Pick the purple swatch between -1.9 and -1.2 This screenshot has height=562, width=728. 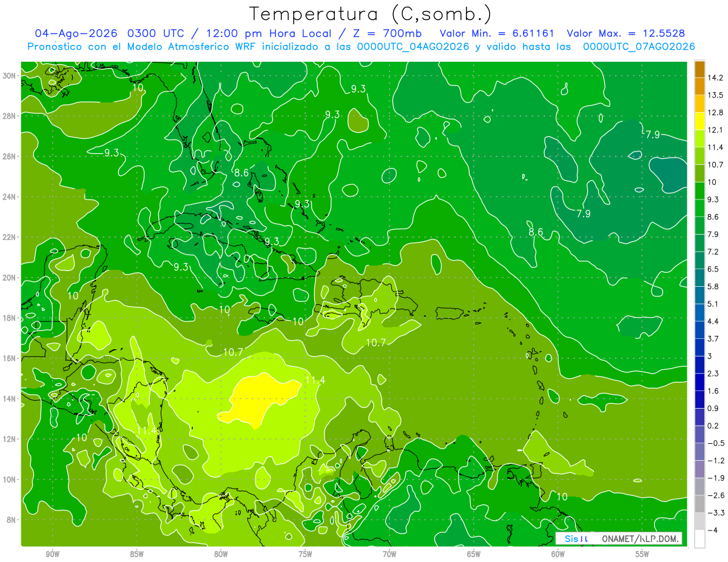699,469
